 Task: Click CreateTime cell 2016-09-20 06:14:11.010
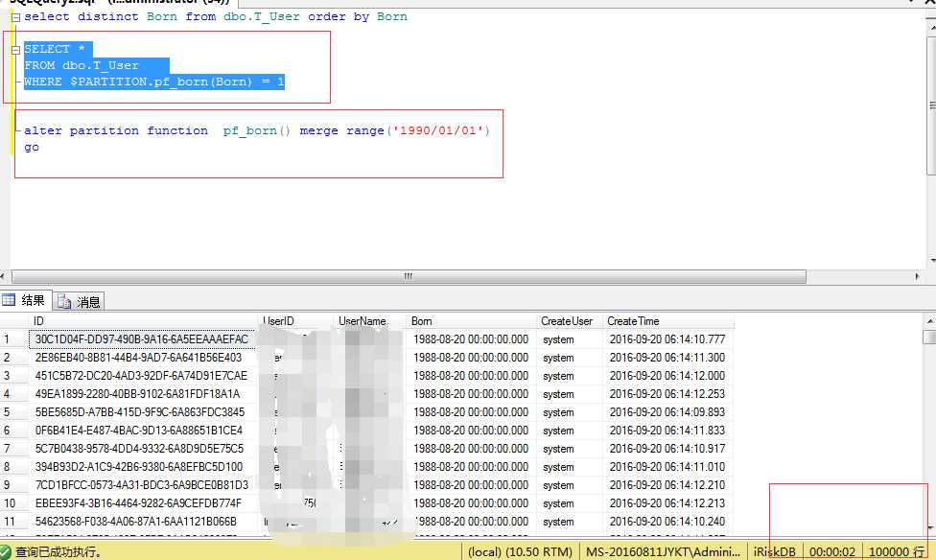(668, 467)
